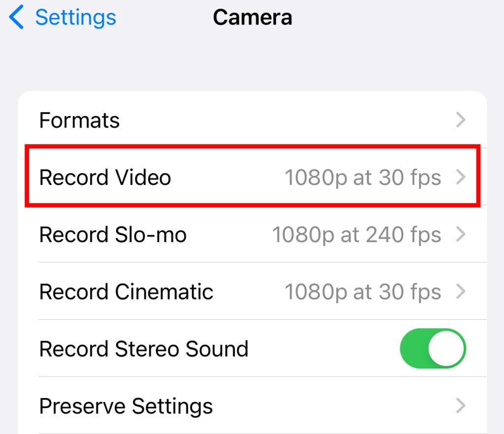
Task: Tap the chevron next to Record Video
Action: pos(460,177)
